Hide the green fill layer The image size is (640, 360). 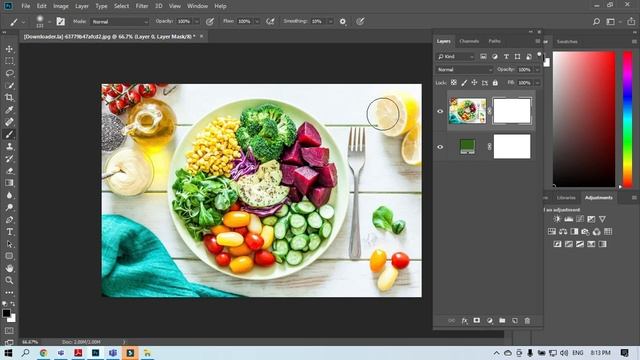[x=440, y=147]
